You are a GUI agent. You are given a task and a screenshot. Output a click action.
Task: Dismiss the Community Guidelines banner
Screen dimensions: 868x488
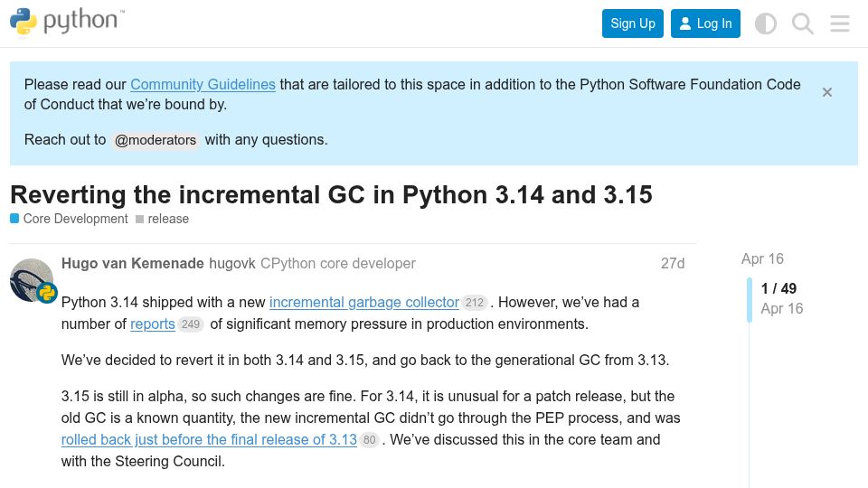(x=827, y=92)
